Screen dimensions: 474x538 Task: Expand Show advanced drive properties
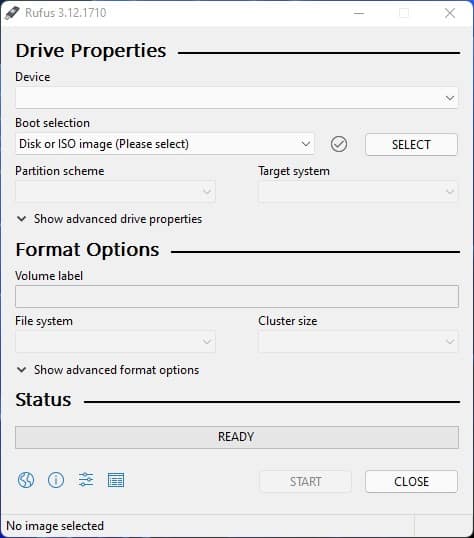pyautogui.click(x=109, y=219)
